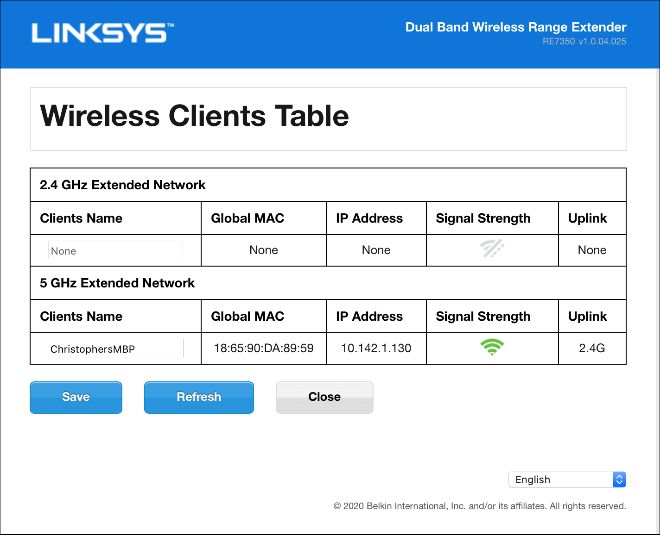Select the IP address 10.142.1.130

click(x=376, y=348)
